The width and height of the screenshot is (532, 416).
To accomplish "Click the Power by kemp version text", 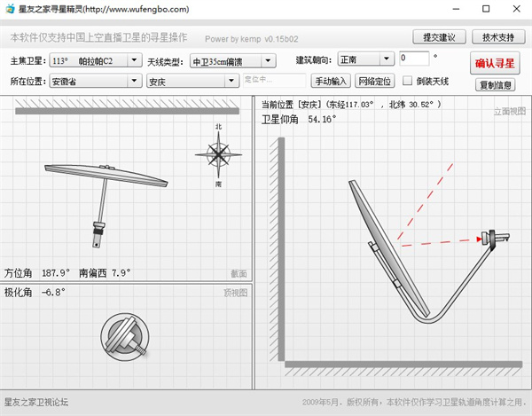I will tap(252, 39).
